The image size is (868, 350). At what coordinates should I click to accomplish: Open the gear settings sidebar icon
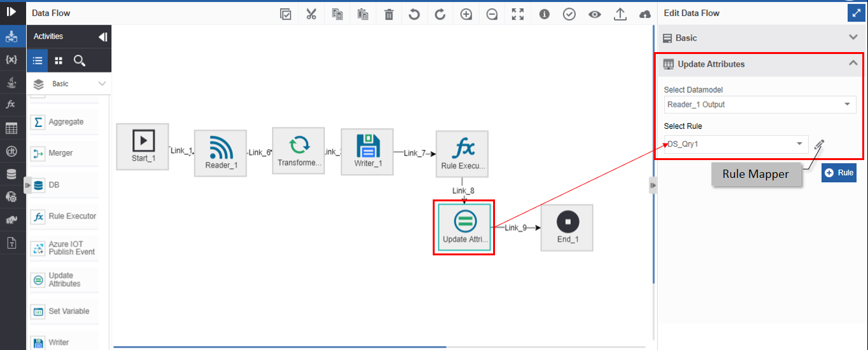click(11, 197)
